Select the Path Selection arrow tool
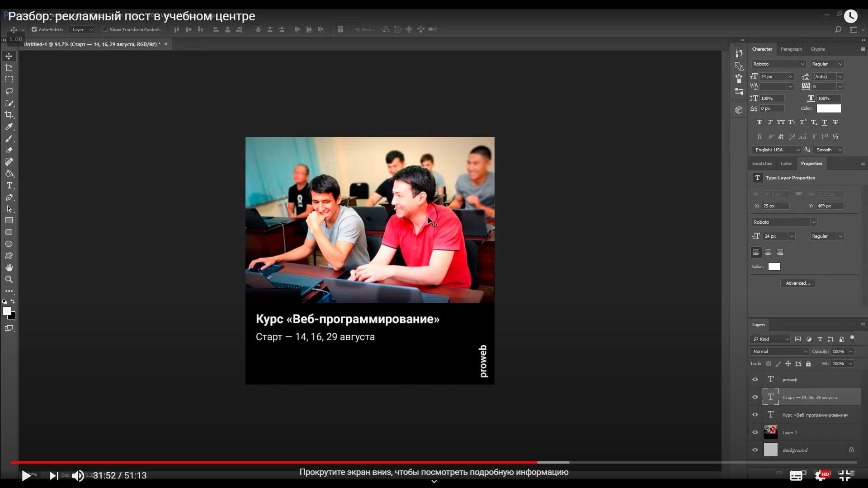868x488 pixels. pos(9,209)
